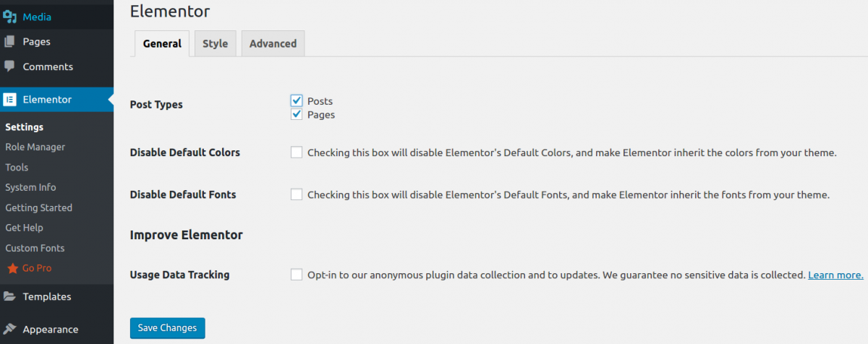The image size is (868, 344).
Task: Open System Info submenu link
Action: 30,188
